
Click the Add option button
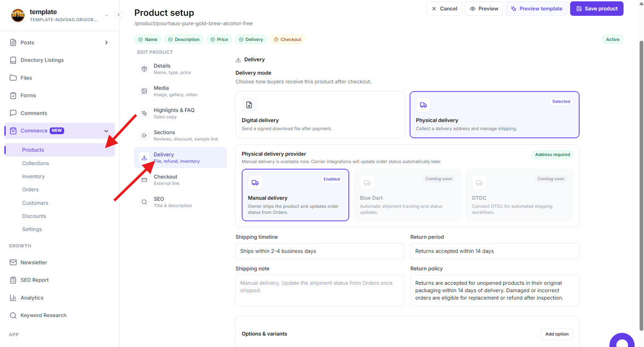coord(557,334)
